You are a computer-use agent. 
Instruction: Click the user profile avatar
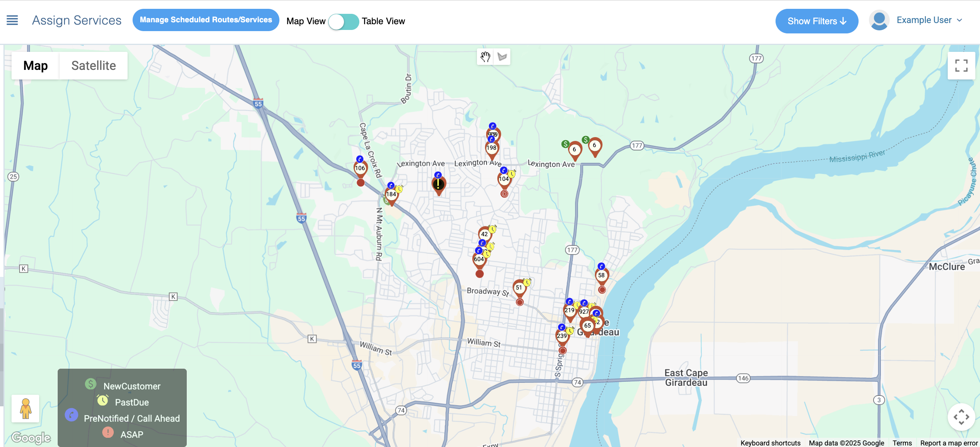coord(879,20)
